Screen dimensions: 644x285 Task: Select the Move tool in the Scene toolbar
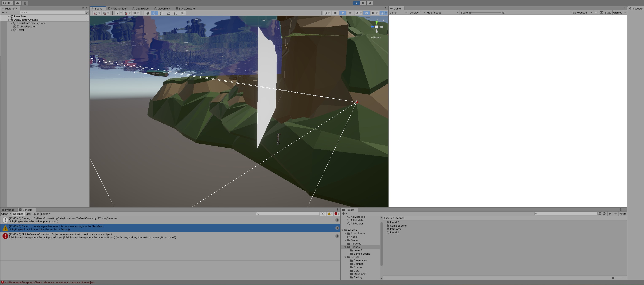155,13
